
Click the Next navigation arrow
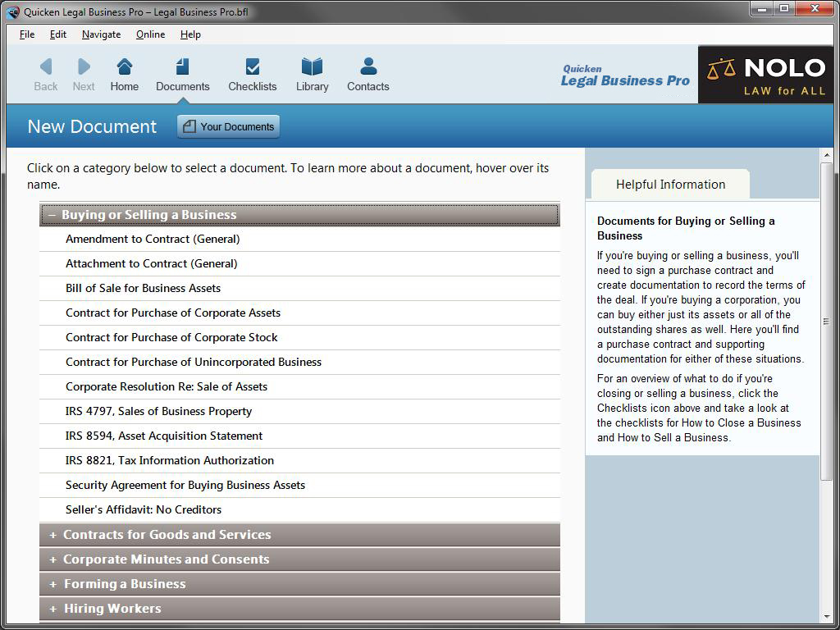tap(83, 74)
